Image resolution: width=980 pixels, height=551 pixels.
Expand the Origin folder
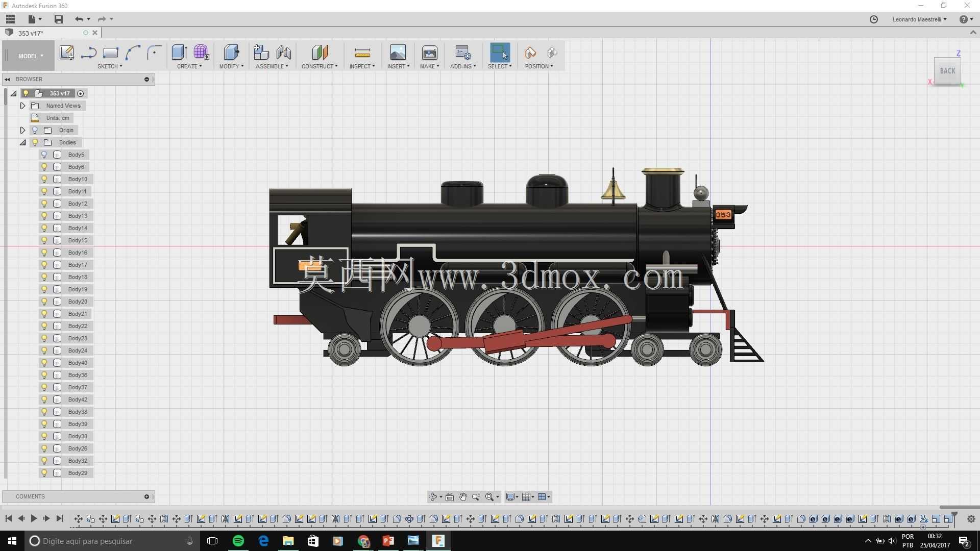(x=23, y=130)
